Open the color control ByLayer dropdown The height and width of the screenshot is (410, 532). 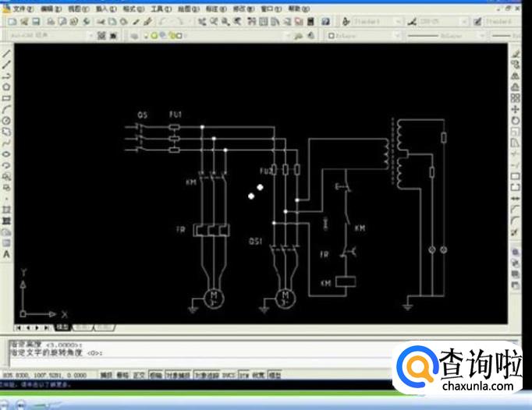397,35
